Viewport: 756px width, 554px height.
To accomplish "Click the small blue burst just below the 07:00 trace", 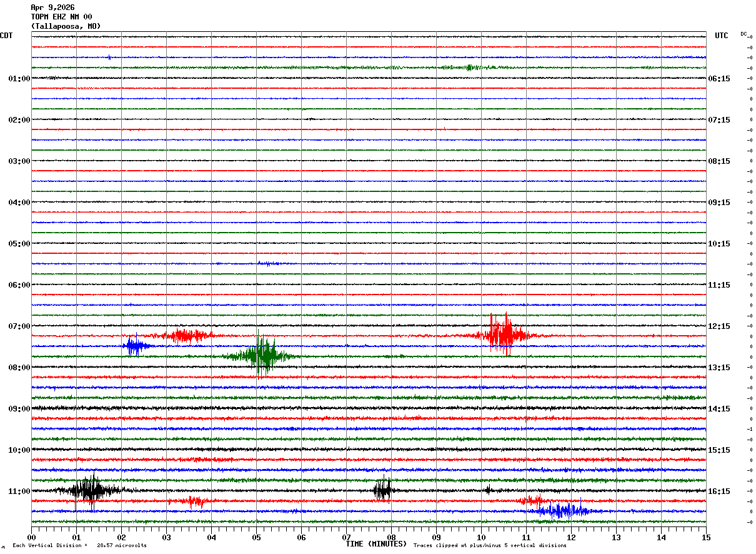I will coord(135,345).
